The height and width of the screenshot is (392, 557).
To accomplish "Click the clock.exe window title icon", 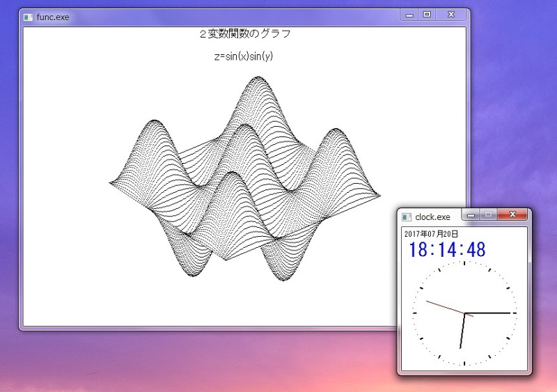I will pyautogui.click(x=407, y=217).
